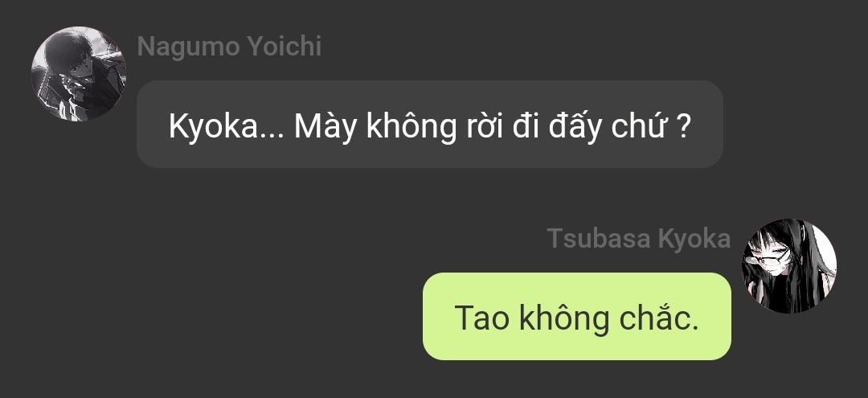Click the word 'Kyoka...' in the message
The image size is (868, 398).
click(226, 127)
